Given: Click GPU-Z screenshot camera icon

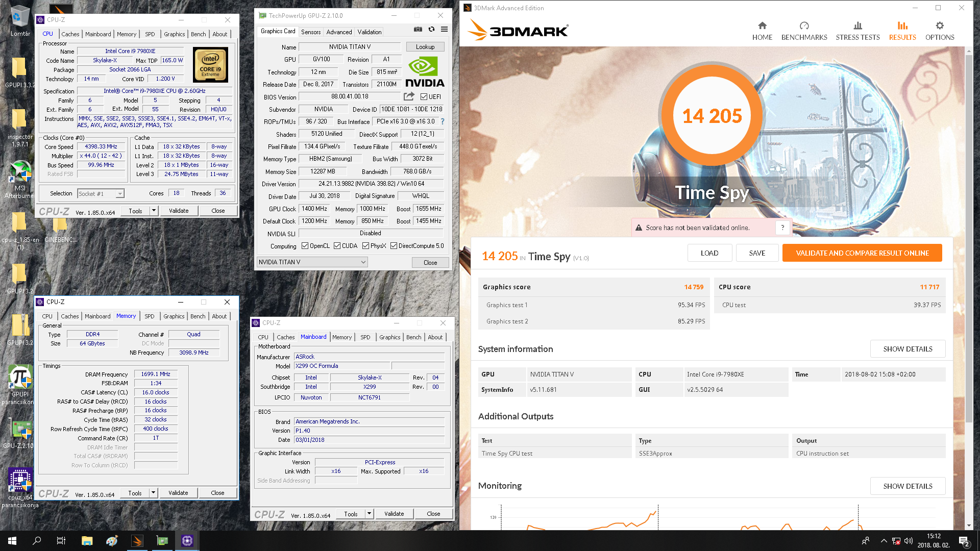Looking at the screenshot, I should pos(418,30).
